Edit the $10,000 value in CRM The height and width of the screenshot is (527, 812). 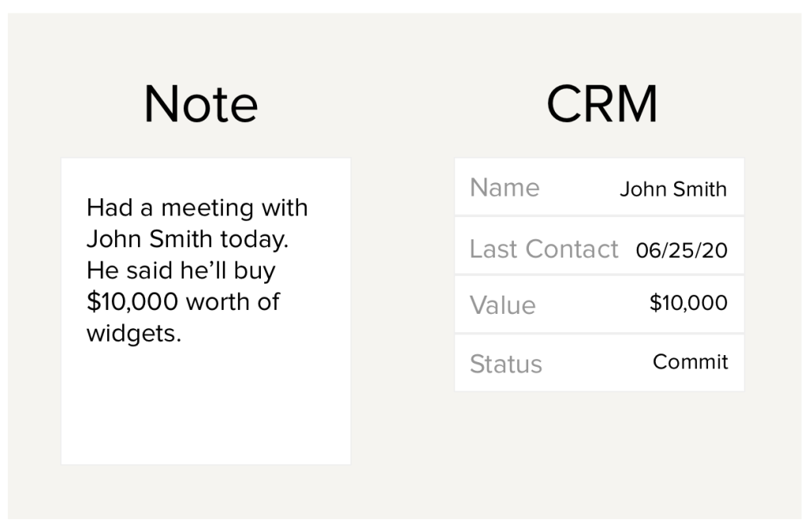[x=688, y=303]
